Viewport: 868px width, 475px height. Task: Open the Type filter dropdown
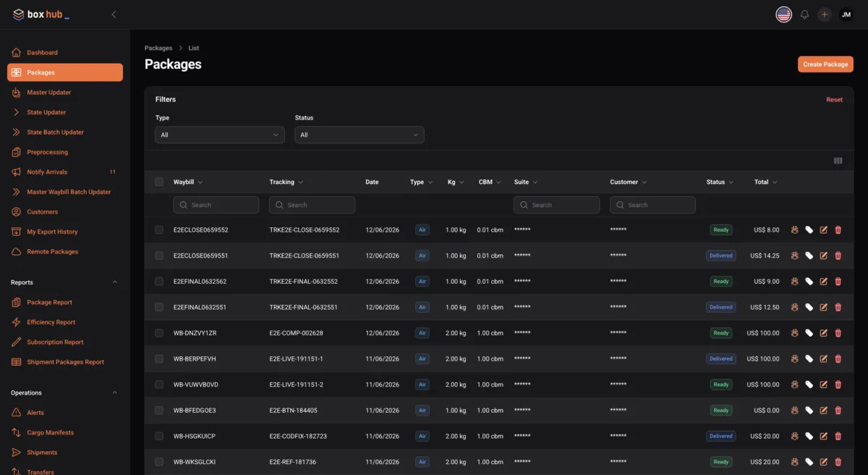[220, 135]
